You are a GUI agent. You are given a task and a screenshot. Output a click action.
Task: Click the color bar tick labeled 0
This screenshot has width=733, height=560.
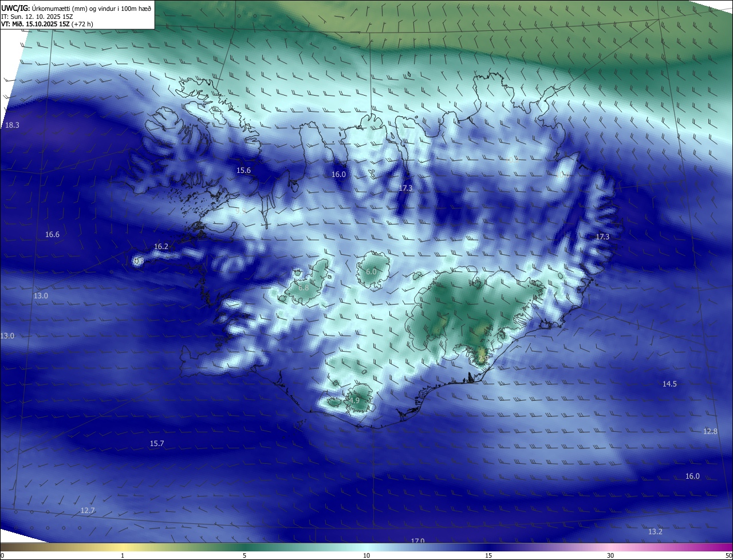(x=2, y=555)
